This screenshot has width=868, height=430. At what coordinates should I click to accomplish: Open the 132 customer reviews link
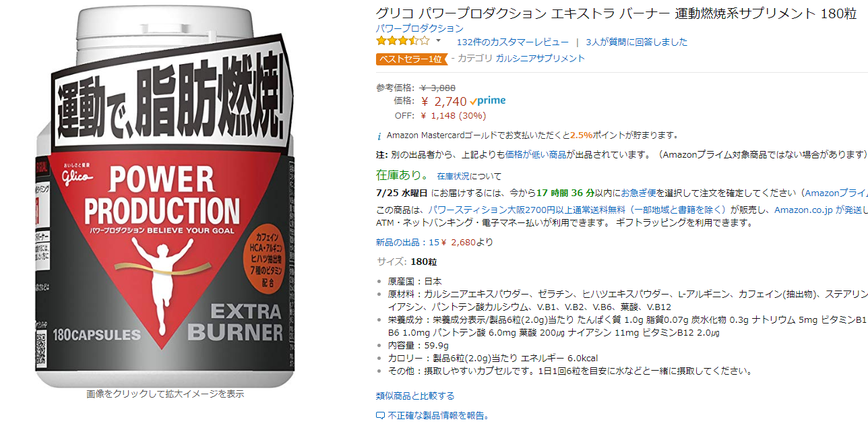point(512,42)
